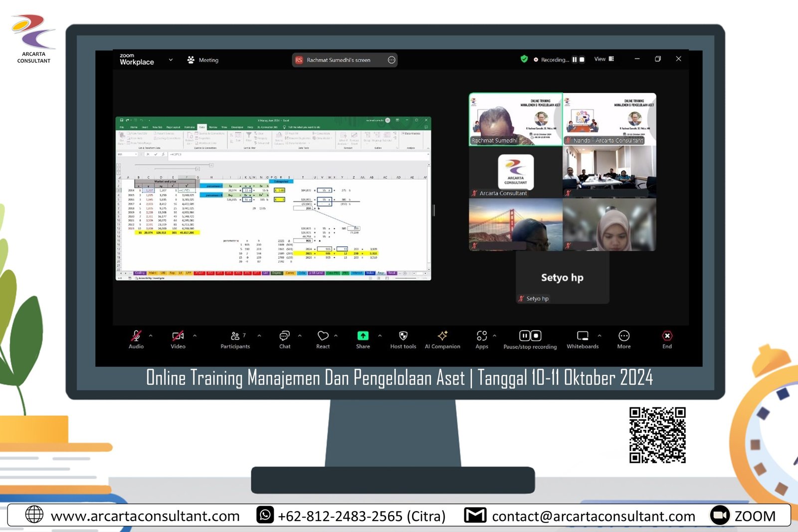Turn on camera with Video icon
This screenshot has height=532, width=798.
tap(178, 336)
